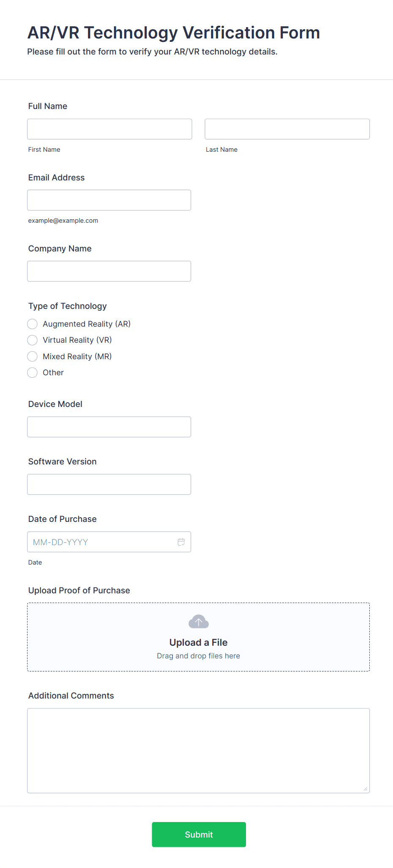Click into the Email Address field
393x868 pixels.
click(x=109, y=200)
